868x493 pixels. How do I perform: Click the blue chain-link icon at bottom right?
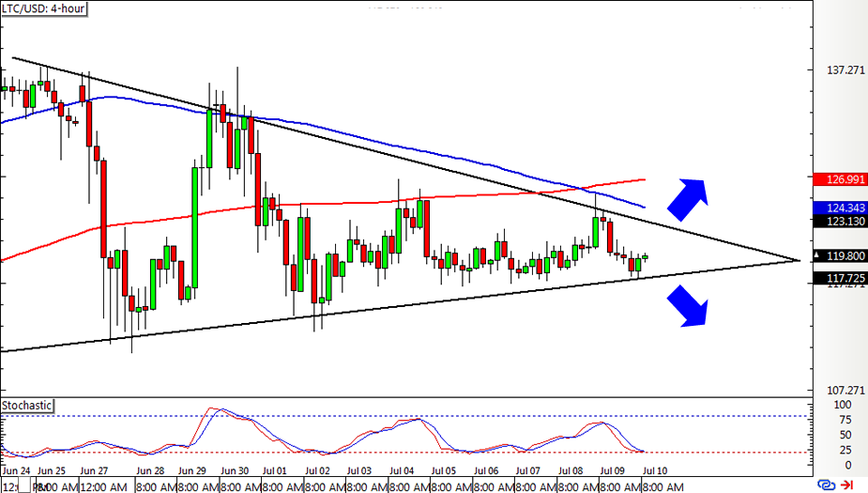[x=826, y=485]
